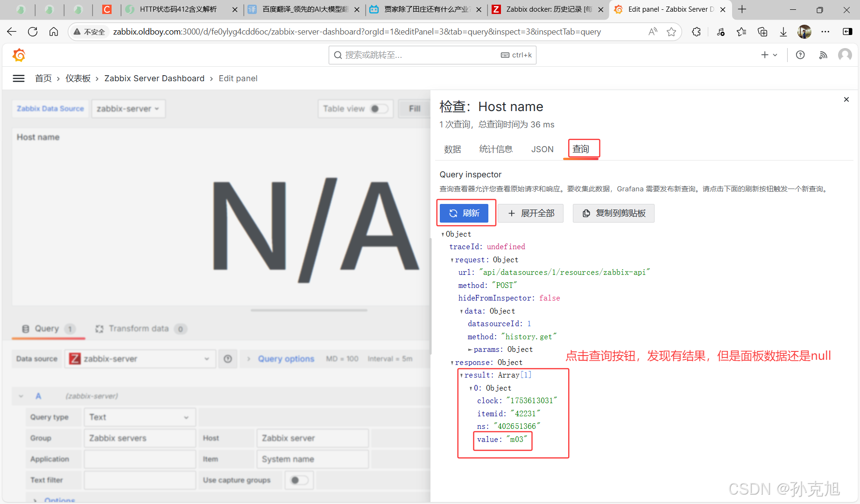Image resolution: width=860 pixels, height=504 pixels.
Task: Open Grafana news feed icon
Action: [823, 55]
